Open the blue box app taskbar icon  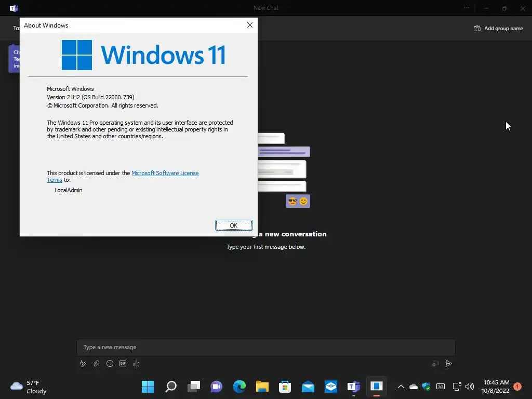pyautogui.click(x=331, y=387)
